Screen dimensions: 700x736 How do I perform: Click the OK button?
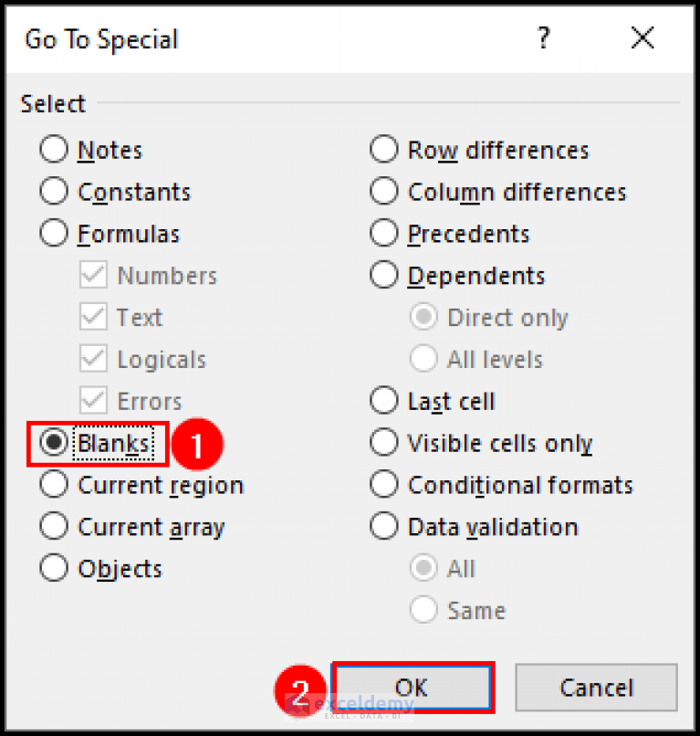pos(413,688)
